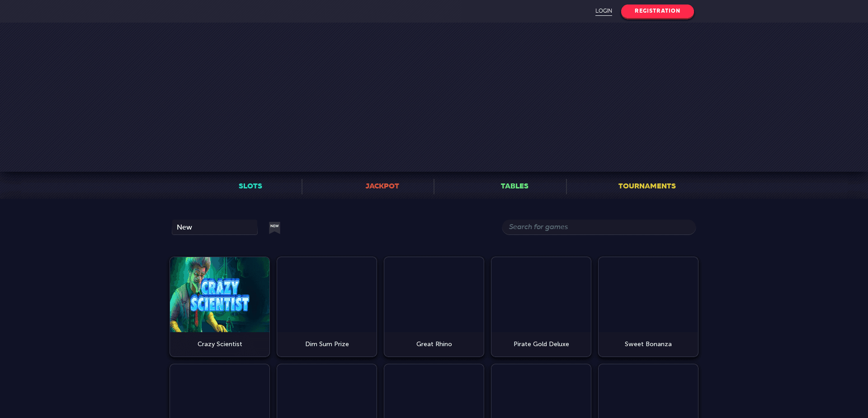Viewport: 868px width, 418px height.
Task: Open the New games filter dropdown
Action: [x=214, y=227]
